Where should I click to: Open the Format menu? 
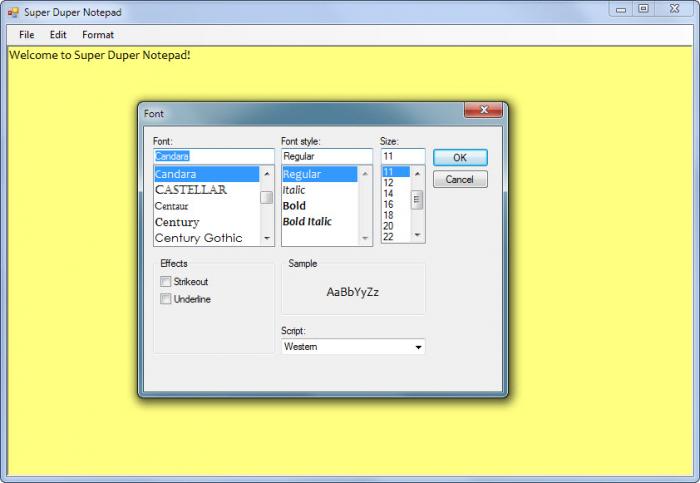[98, 35]
